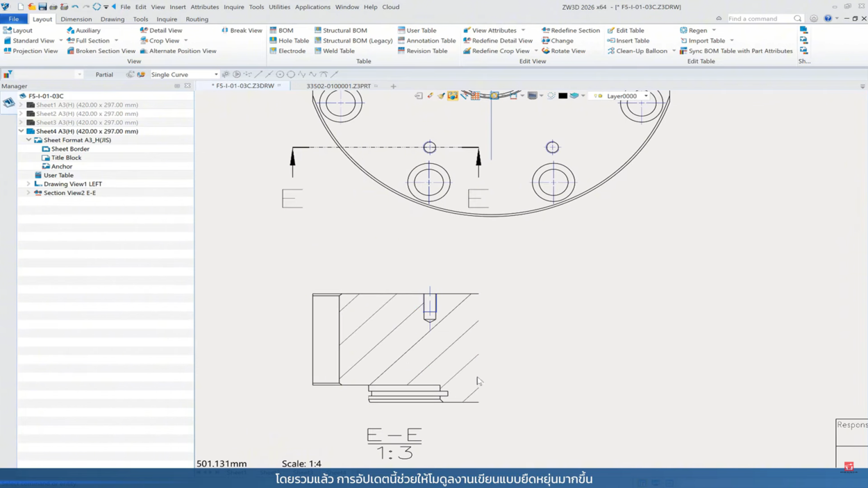Click the black color swatch in view toolbar
The height and width of the screenshot is (488, 868).
(562, 96)
